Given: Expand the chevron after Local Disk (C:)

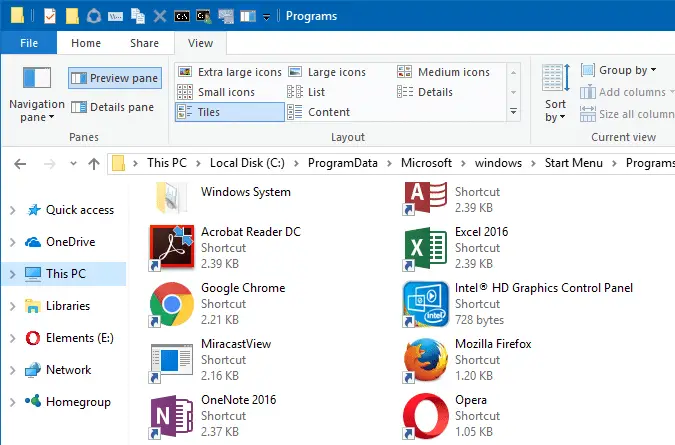Looking at the screenshot, I should pos(296,164).
